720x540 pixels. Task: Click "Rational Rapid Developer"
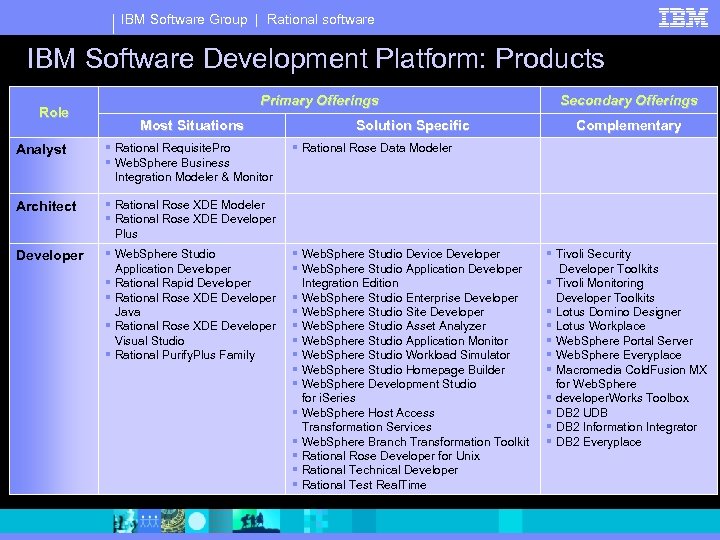click(183, 283)
